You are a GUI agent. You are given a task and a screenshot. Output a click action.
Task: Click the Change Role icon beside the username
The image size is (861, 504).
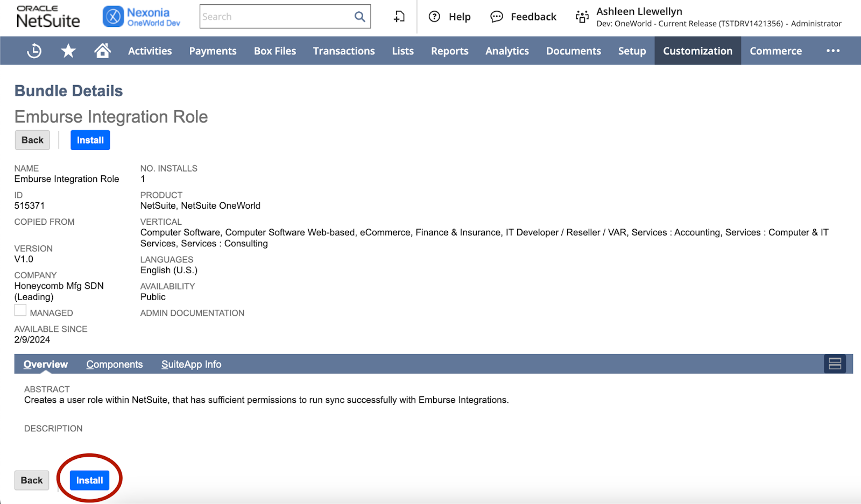[x=582, y=17]
